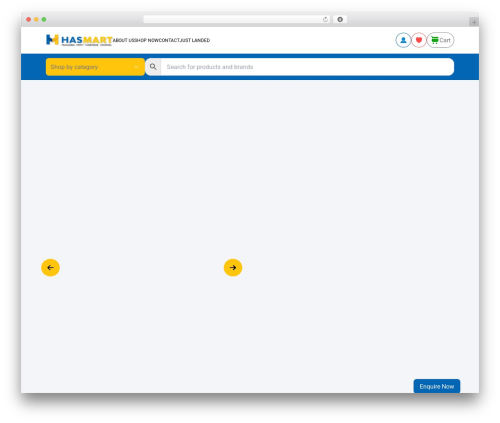500x423 pixels.
Task: Click the search magnifier icon
Action: tap(153, 67)
